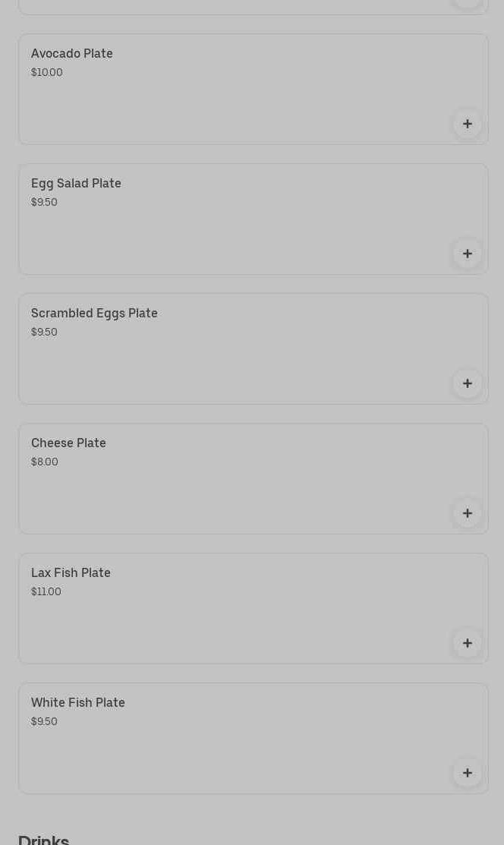
Task: Open the Cheese Plate item title
Action: 68,443
